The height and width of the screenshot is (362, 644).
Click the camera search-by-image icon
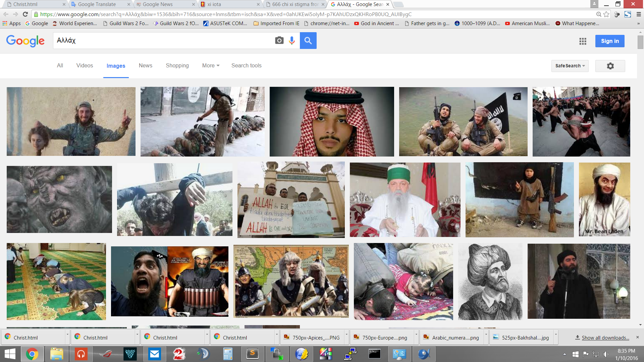[x=279, y=41]
